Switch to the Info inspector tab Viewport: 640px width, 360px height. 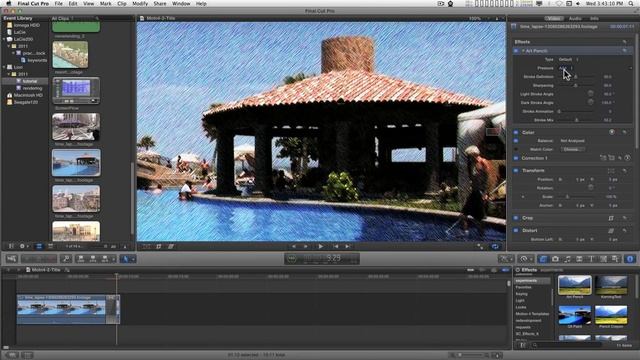594,18
